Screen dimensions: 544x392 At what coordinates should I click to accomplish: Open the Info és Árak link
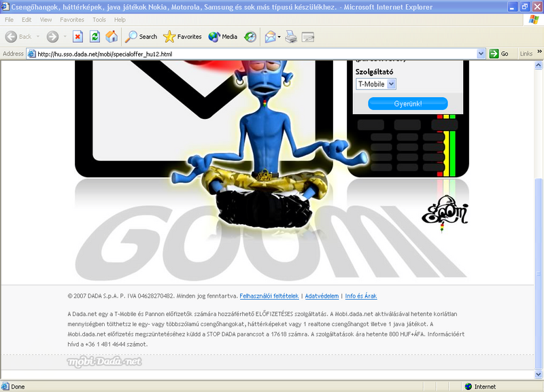[x=361, y=296]
